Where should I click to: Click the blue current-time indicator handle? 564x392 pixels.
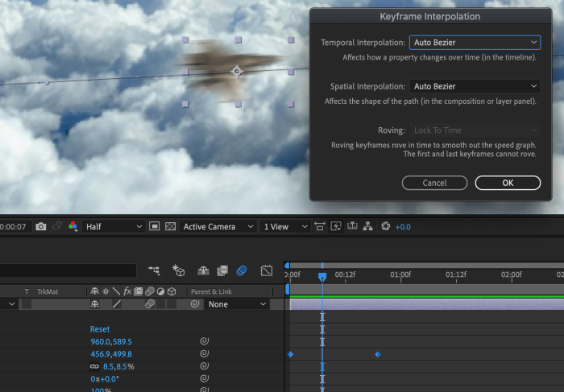pyautogui.click(x=322, y=276)
